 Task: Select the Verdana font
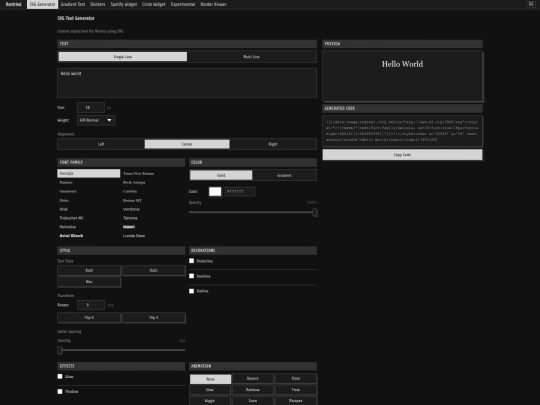(x=153, y=209)
